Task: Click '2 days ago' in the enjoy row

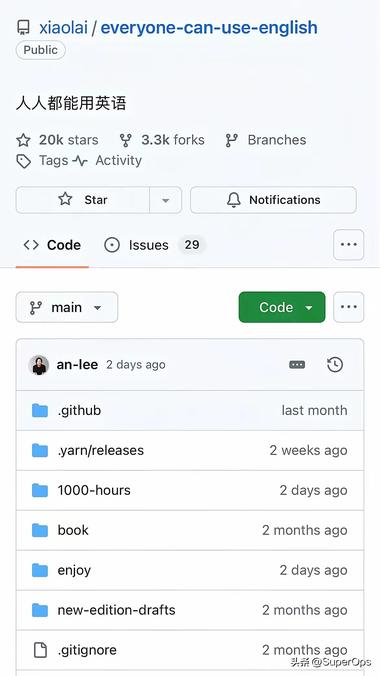Action: [314, 570]
